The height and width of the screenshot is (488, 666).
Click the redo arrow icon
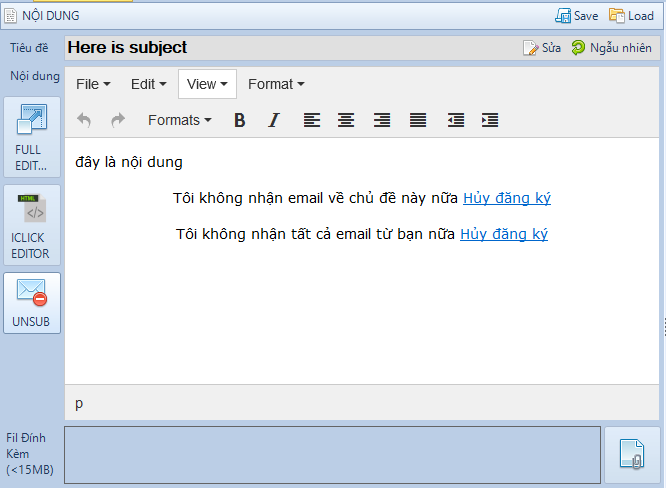coord(118,120)
